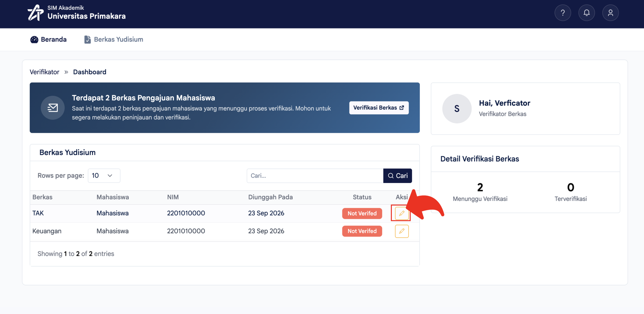
Task: Click the S avatar circle
Action: (x=457, y=109)
